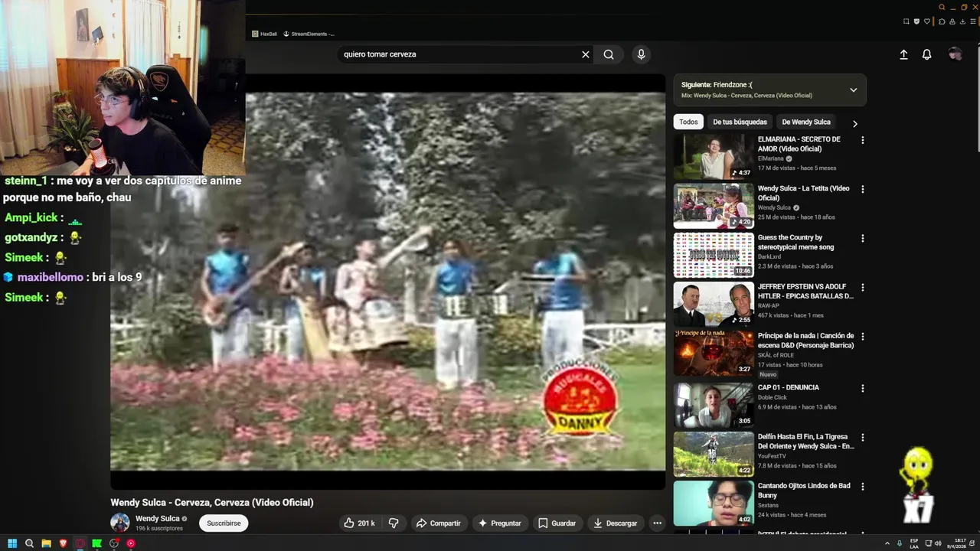Open the HaxBall bookmark

click(x=264, y=34)
